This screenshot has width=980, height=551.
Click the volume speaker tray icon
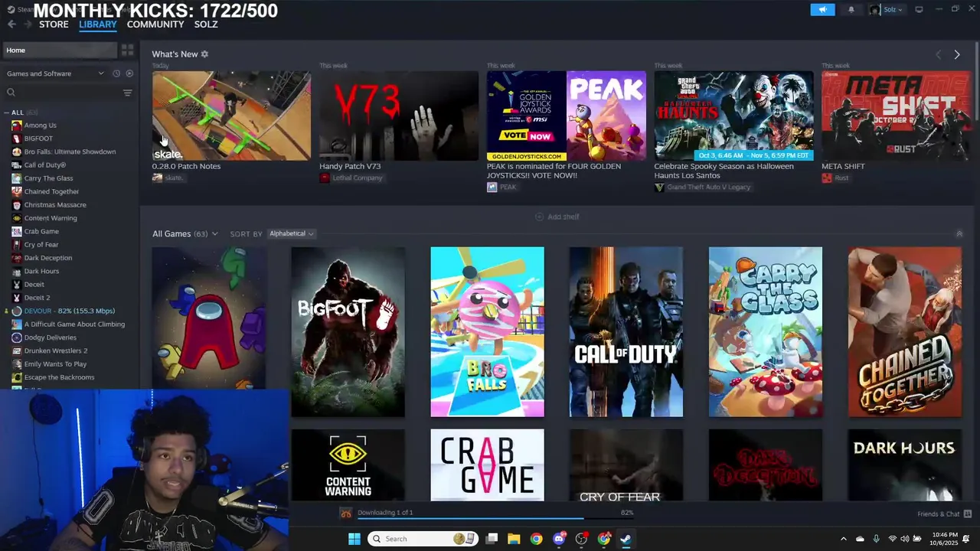(x=904, y=539)
